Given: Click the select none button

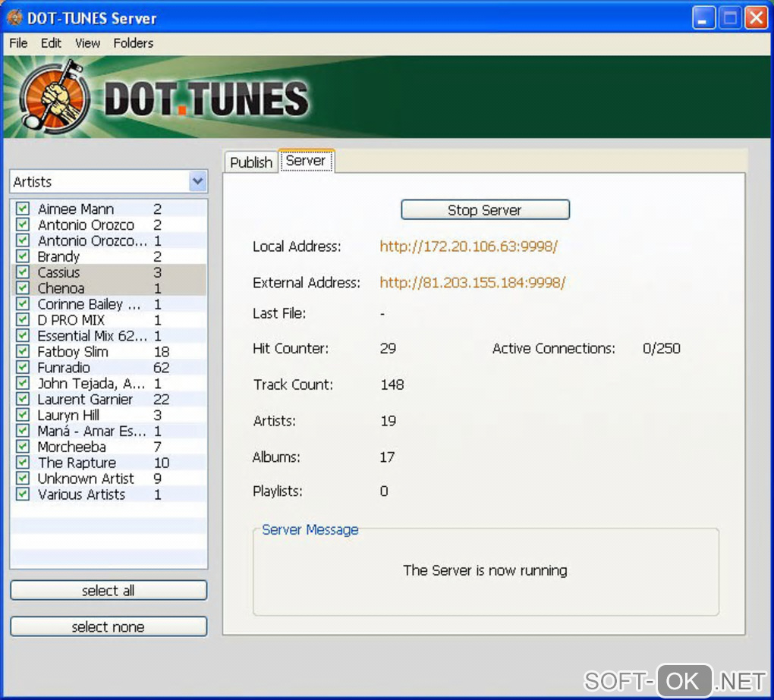Looking at the screenshot, I should [108, 627].
